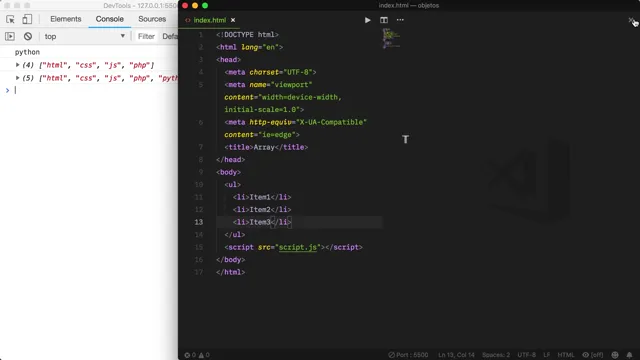Viewport: 640px width, 360px height.
Task: Toggle the device toolbar icon in DevTools
Action: click(x=27, y=19)
